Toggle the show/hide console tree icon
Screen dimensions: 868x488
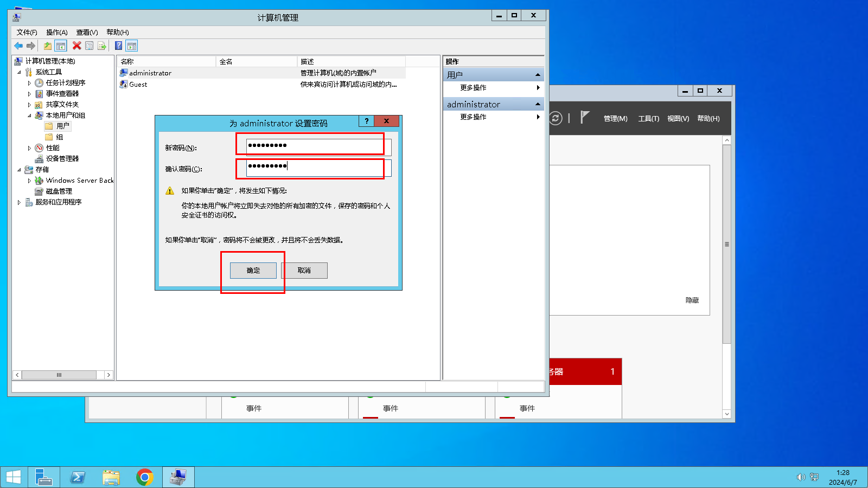[x=61, y=46]
